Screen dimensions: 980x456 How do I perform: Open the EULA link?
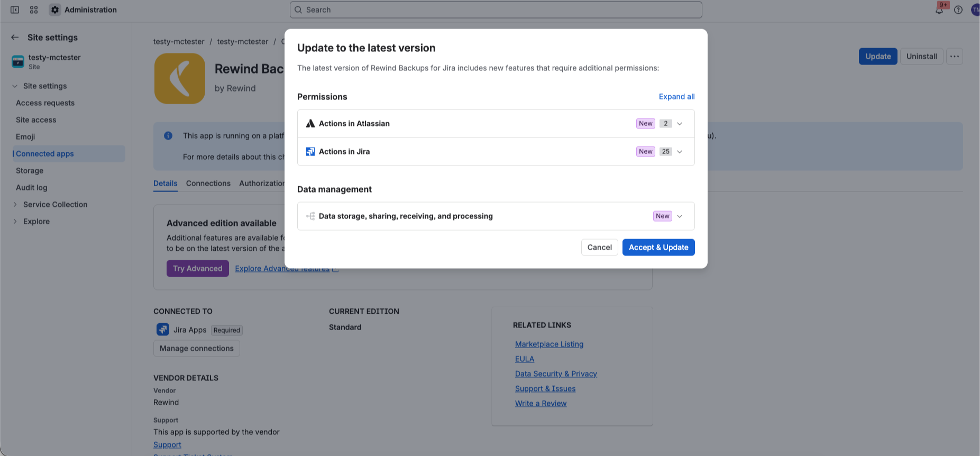pyautogui.click(x=525, y=359)
